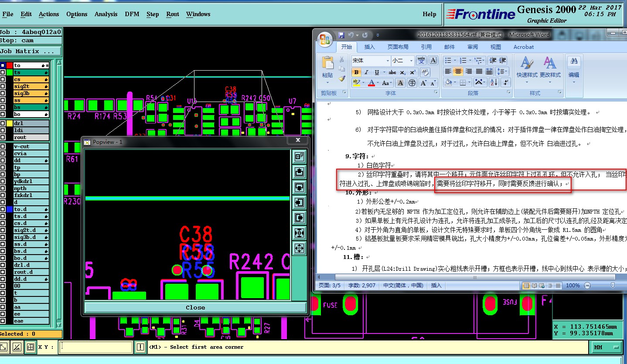Click the exclamation icon beside XY field
The width and height of the screenshot is (627, 364).
(140, 347)
